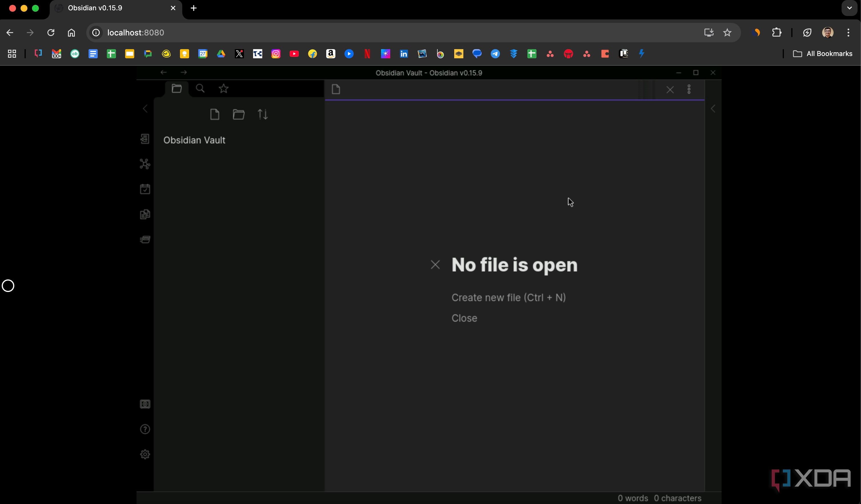Open more options for empty pane
861x504 pixels.
pos(689,89)
